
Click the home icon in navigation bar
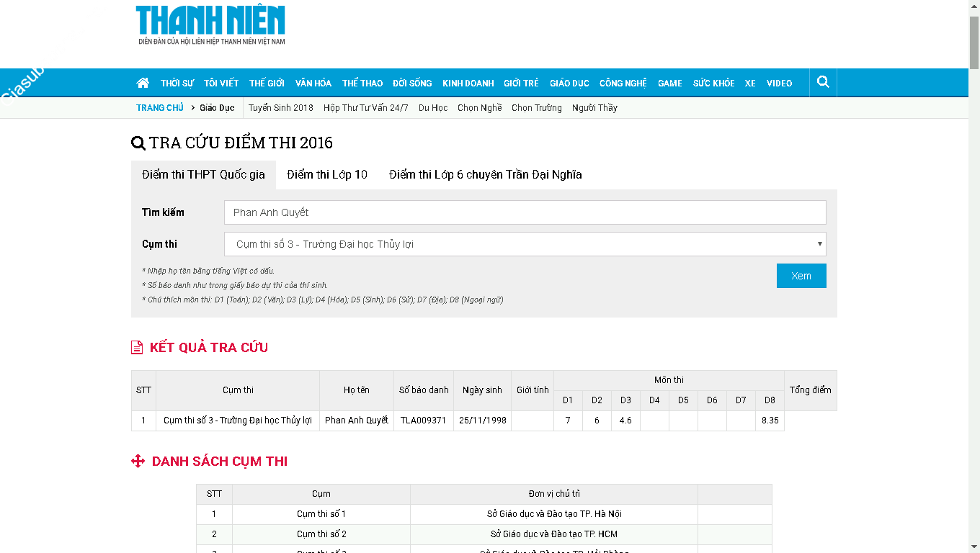143,83
